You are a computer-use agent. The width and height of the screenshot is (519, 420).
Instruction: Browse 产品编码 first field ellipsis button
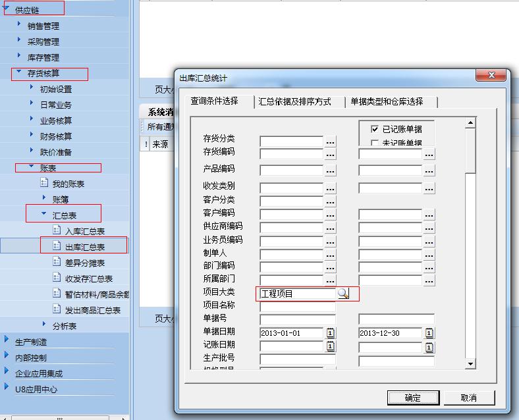coord(331,171)
